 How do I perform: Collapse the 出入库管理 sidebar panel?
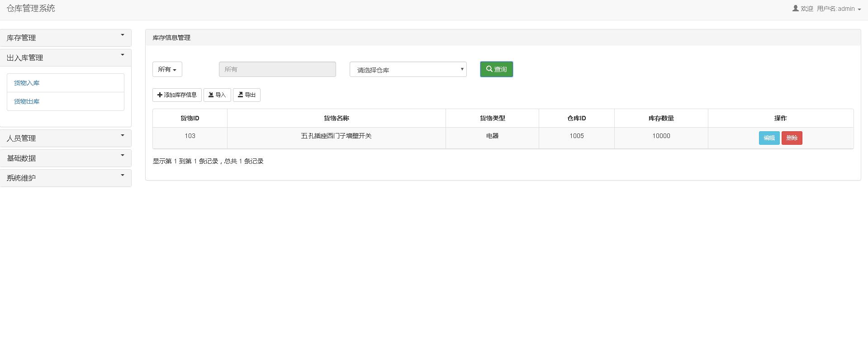click(x=66, y=58)
